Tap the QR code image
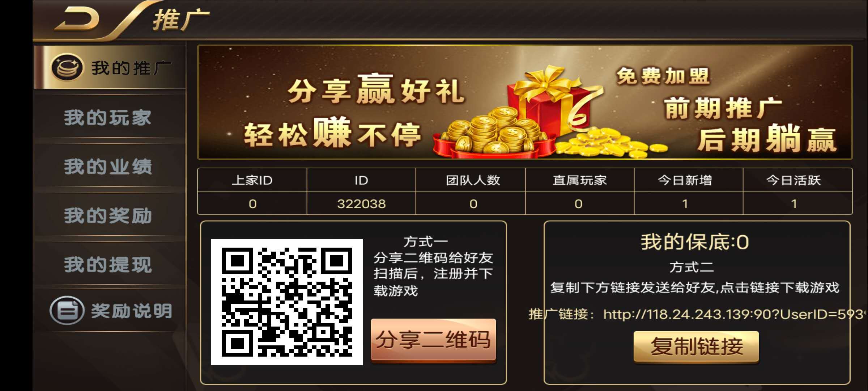The height and width of the screenshot is (391, 868). tap(287, 302)
